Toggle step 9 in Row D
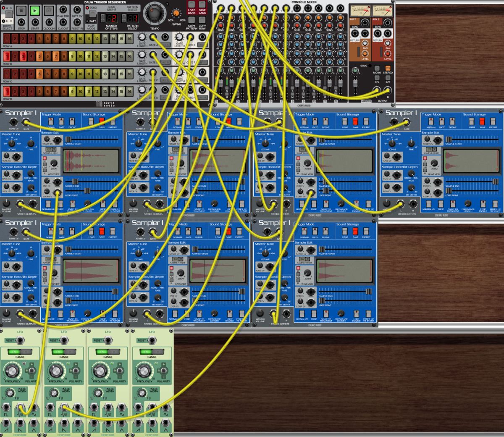This screenshot has width=504, height=437. coord(72,91)
